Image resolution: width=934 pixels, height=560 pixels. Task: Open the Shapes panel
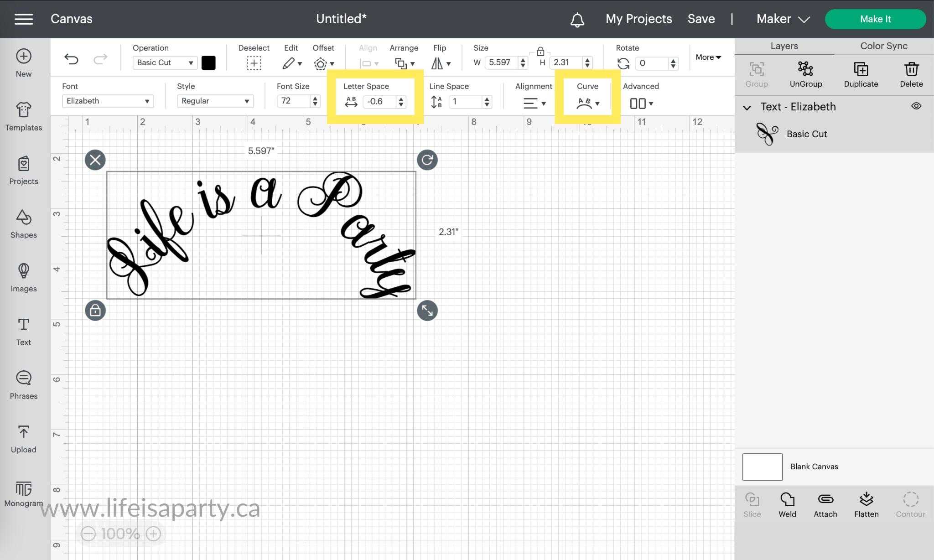pyautogui.click(x=23, y=224)
